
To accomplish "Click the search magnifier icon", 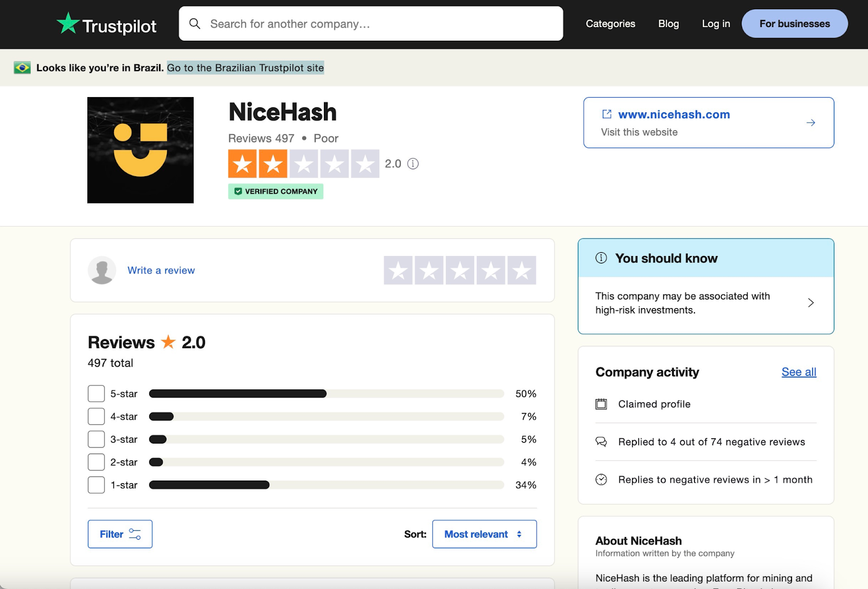I will (x=195, y=23).
